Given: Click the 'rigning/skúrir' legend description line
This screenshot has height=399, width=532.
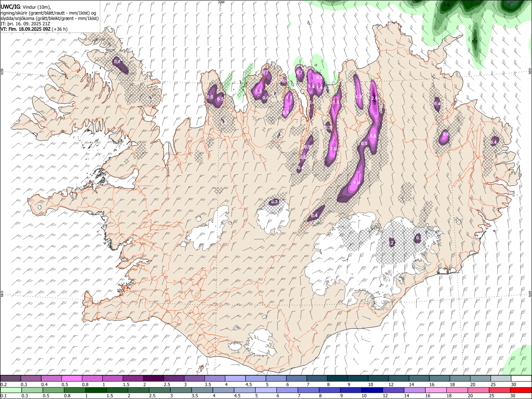Looking at the screenshot, I should [48, 12].
